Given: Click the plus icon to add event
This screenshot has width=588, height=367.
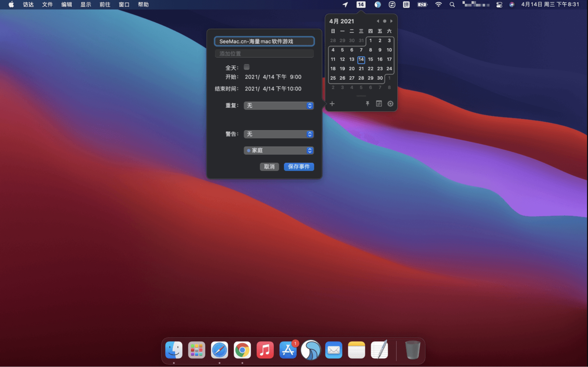Looking at the screenshot, I should point(332,104).
